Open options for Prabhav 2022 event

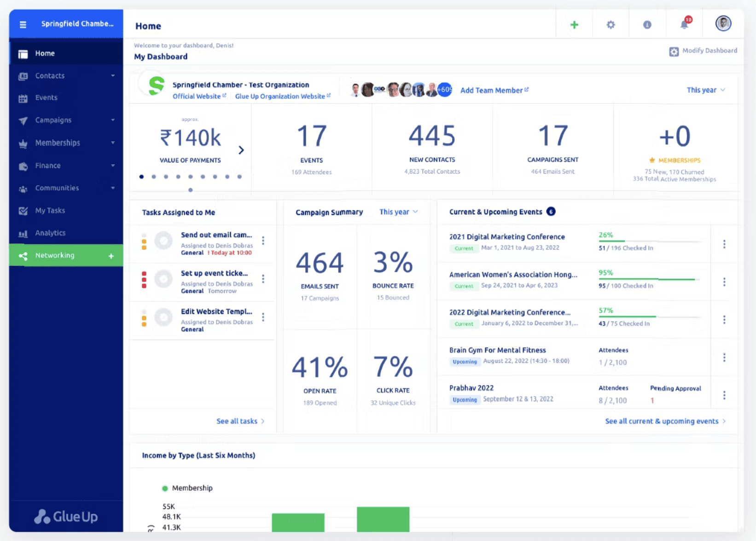pyautogui.click(x=724, y=395)
